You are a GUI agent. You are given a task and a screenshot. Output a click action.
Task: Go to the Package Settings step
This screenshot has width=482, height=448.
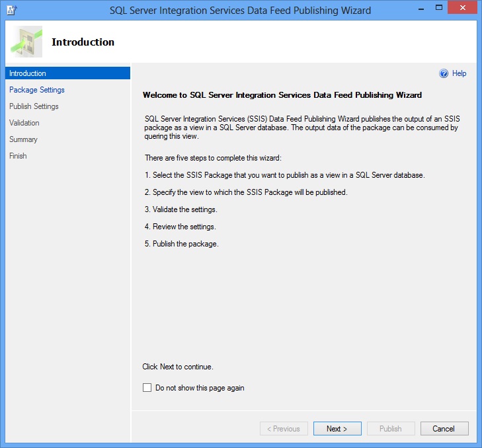[x=37, y=90]
